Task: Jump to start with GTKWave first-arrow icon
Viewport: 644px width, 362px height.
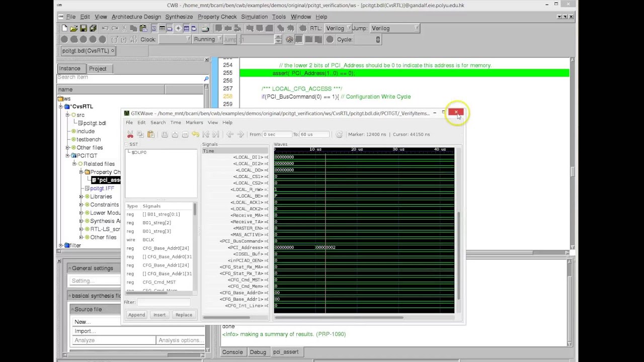Action: click(x=205, y=134)
